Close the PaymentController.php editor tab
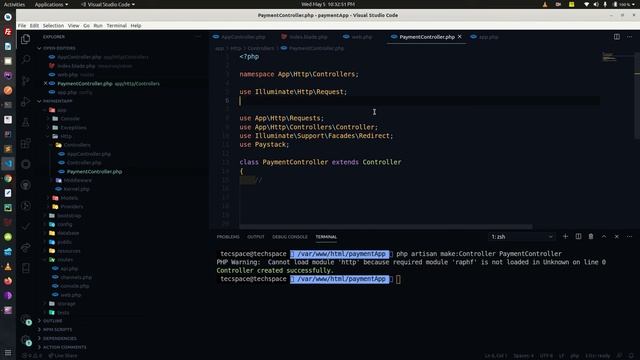 [x=460, y=37]
